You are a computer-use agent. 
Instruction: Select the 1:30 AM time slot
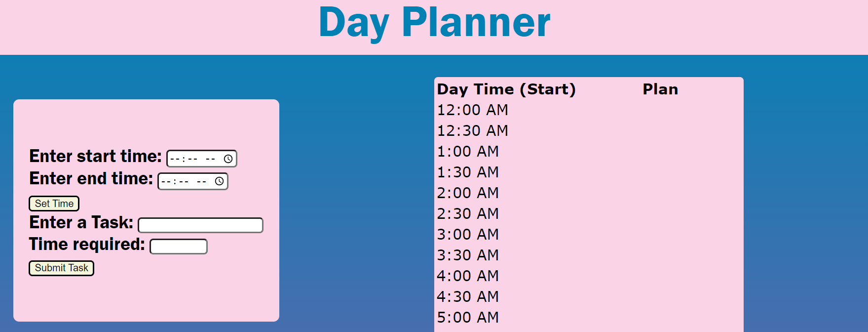[x=468, y=172]
